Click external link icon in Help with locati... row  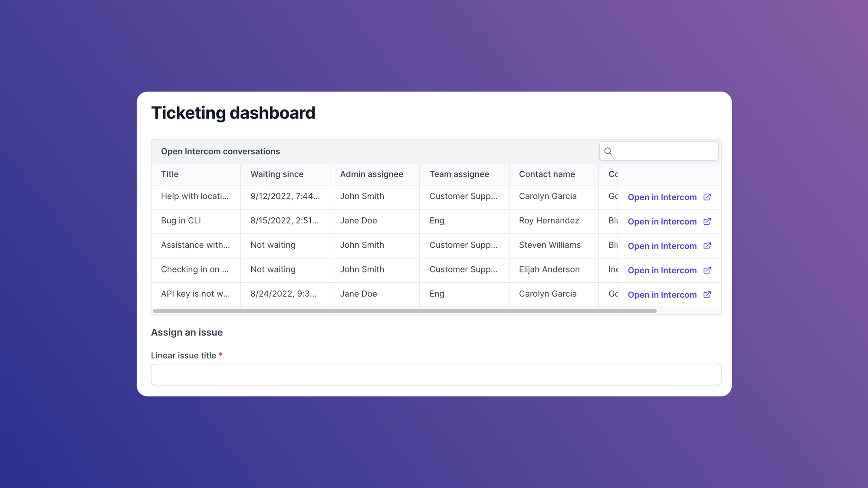707,197
